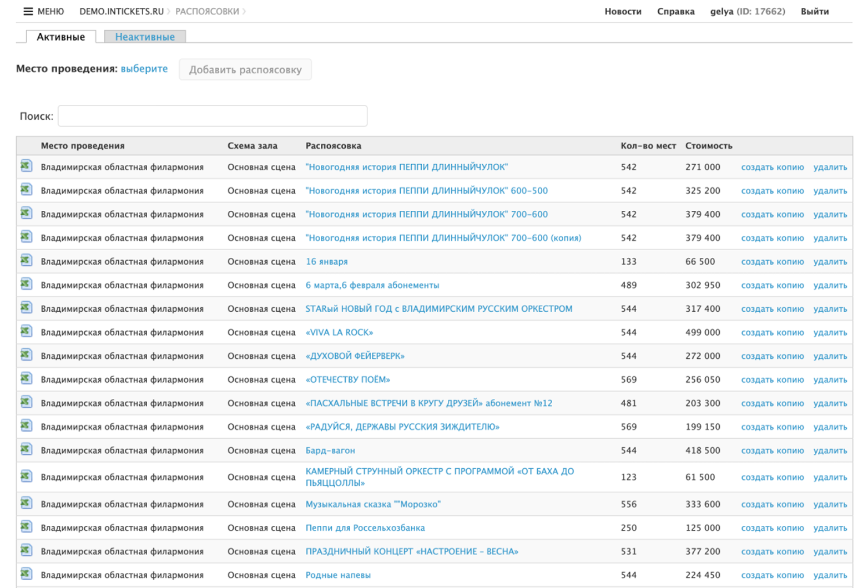Click the Excel icon in the Родные напевы row
The image size is (868, 588).
coord(26,574)
